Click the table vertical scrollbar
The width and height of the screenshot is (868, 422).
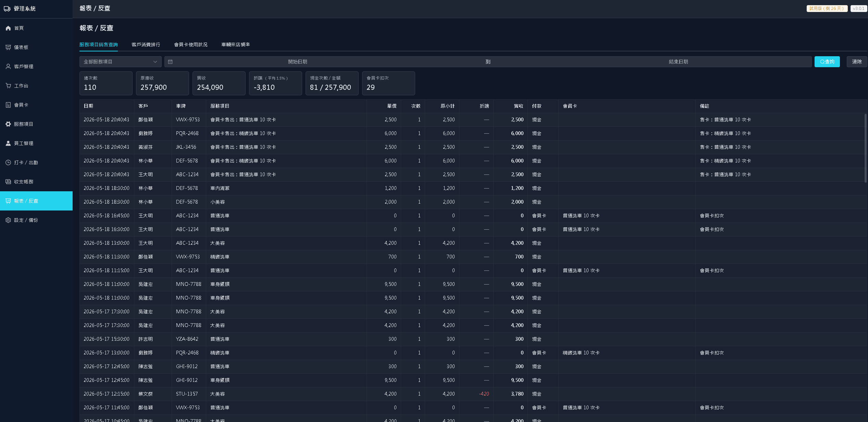tap(866, 148)
